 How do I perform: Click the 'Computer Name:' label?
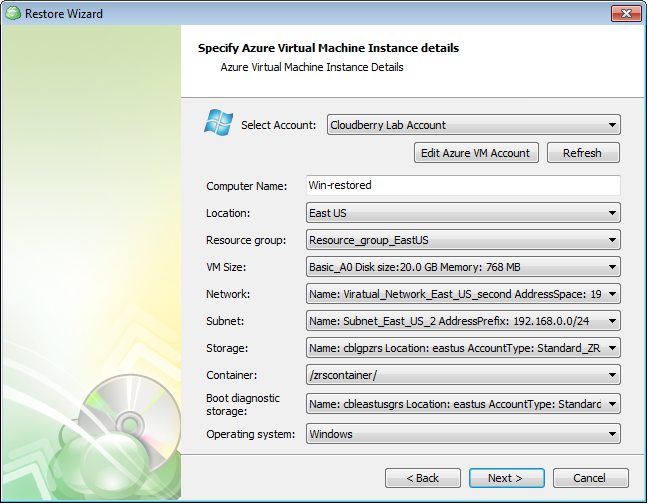tap(246, 186)
